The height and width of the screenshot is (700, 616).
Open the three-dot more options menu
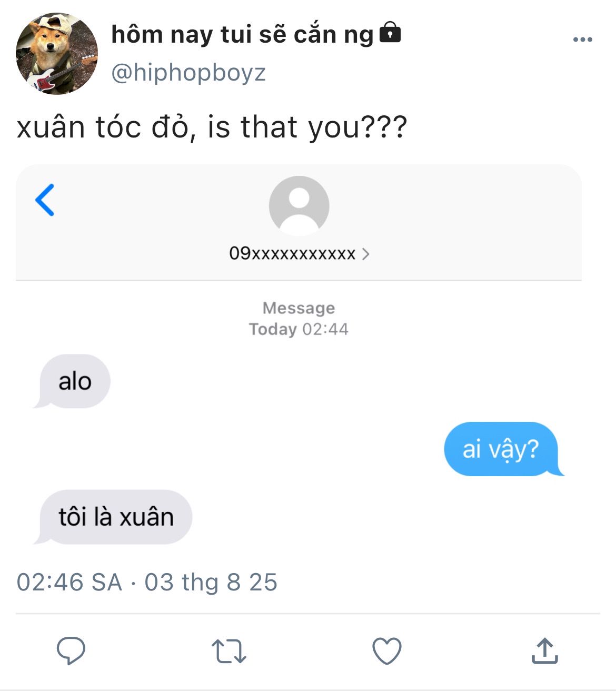(583, 40)
